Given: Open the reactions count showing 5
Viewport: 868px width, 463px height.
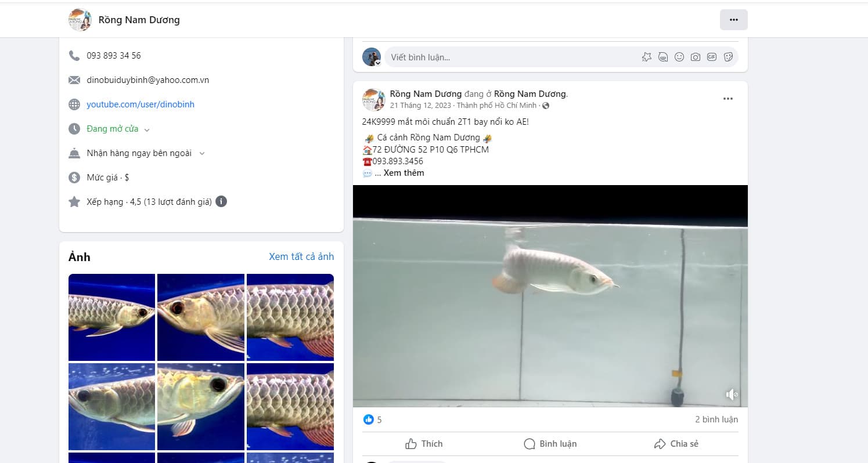Looking at the screenshot, I should tap(379, 419).
